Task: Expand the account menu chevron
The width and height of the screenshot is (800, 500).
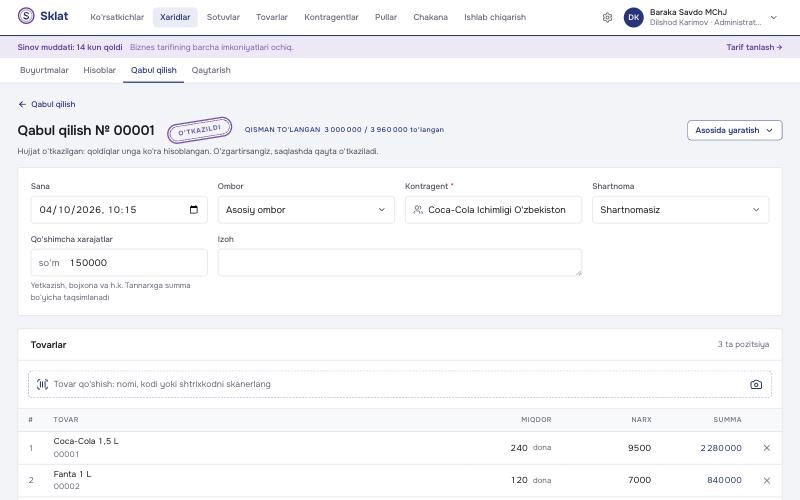Action: pyautogui.click(x=773, y=17)
